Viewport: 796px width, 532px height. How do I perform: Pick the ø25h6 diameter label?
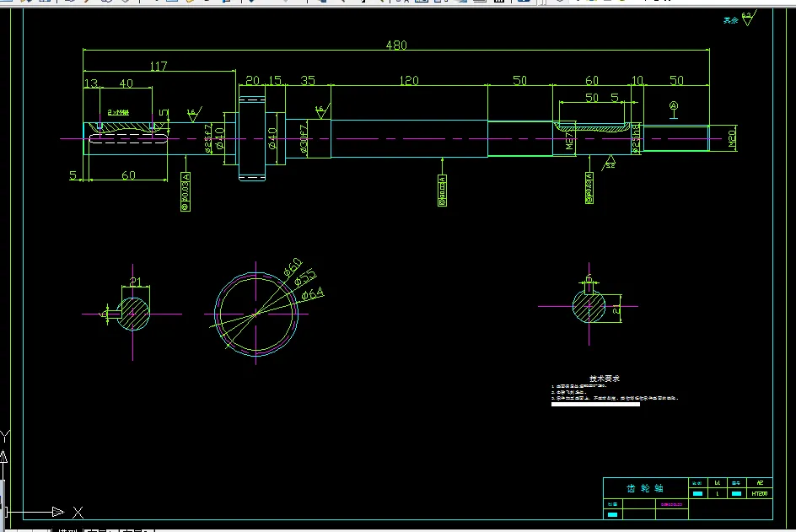point(636,138)
